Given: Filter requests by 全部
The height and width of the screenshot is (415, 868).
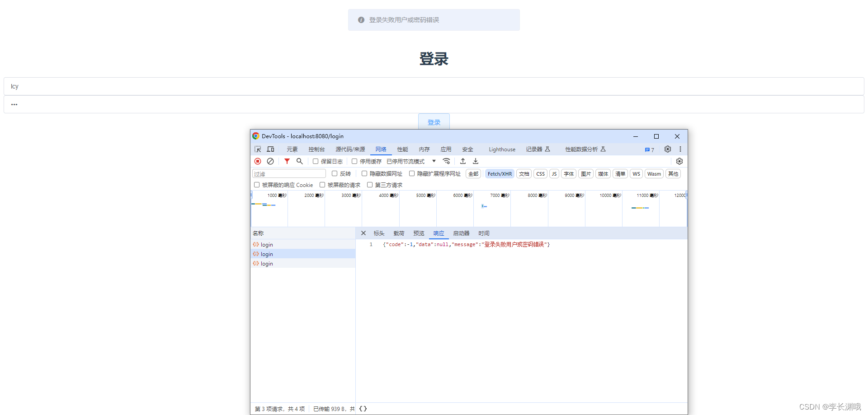Looking at the screenshot, I should pyautogui.click(x=473, y=174).
